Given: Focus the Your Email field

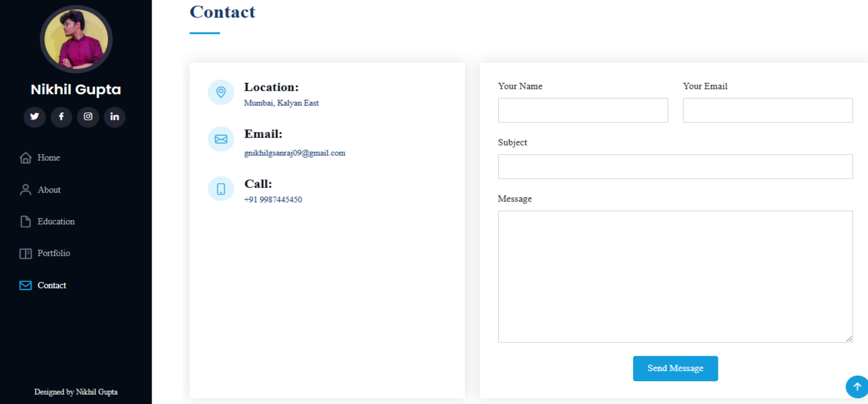Looking at the screenshot, I should (x=768, y=110).
